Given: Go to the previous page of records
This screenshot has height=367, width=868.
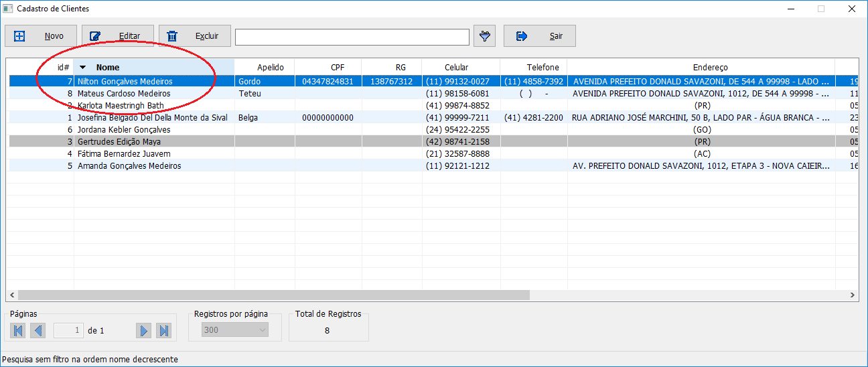Looking at the screenshot, I should (38, 330).
